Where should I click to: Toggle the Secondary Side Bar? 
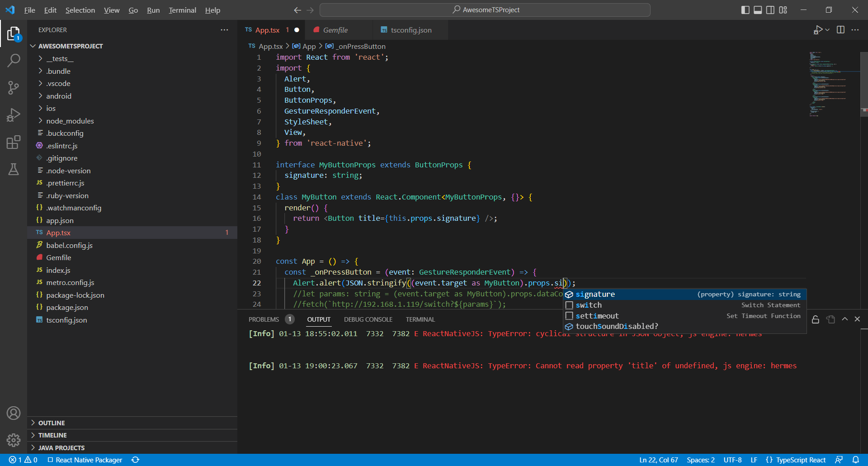point(770,10)
